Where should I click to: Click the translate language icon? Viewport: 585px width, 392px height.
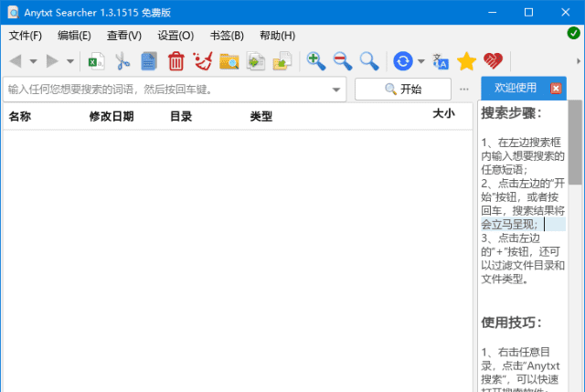[x=441, y=61]
